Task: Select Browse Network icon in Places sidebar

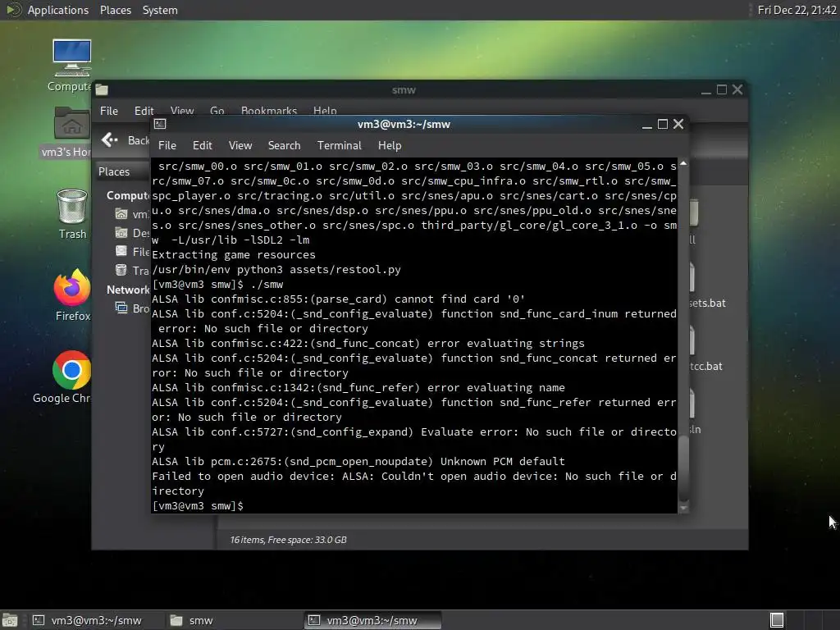Action: coord(121,308)
